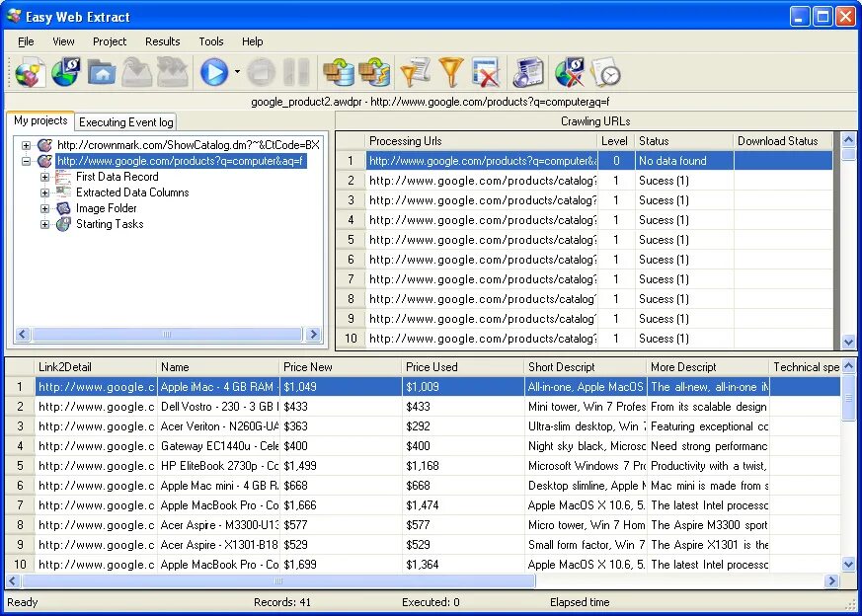862x616 pixels.
Task: Open the Tools menu
Action: pyautogui.click(x=211, y=41)
